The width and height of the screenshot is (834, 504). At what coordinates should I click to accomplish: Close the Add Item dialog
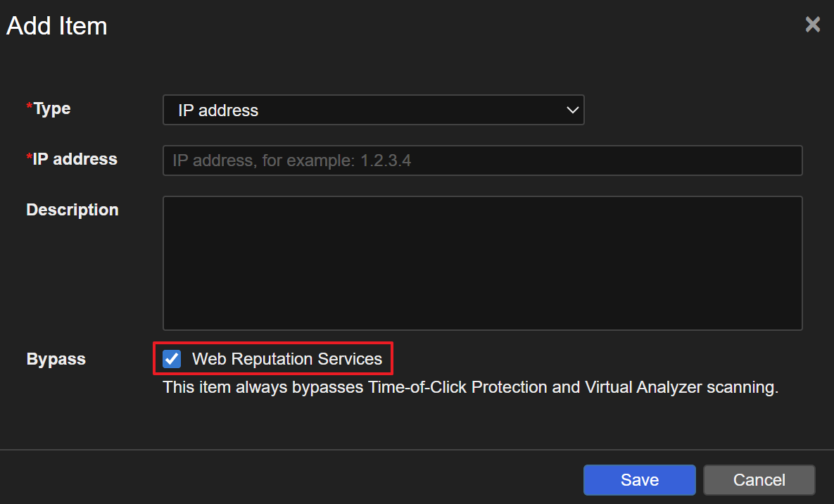point(812,25)
